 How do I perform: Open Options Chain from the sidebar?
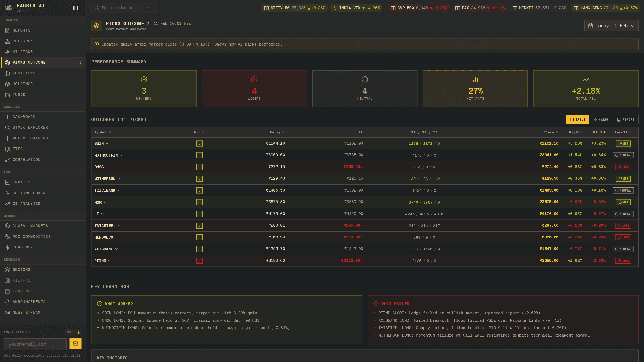point(29,193)
